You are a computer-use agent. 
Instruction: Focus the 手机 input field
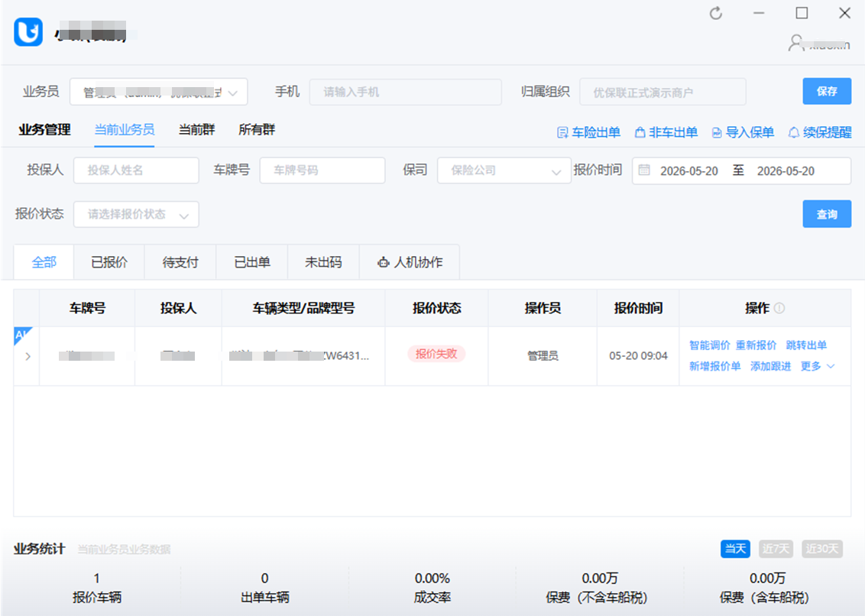(406, 92)
